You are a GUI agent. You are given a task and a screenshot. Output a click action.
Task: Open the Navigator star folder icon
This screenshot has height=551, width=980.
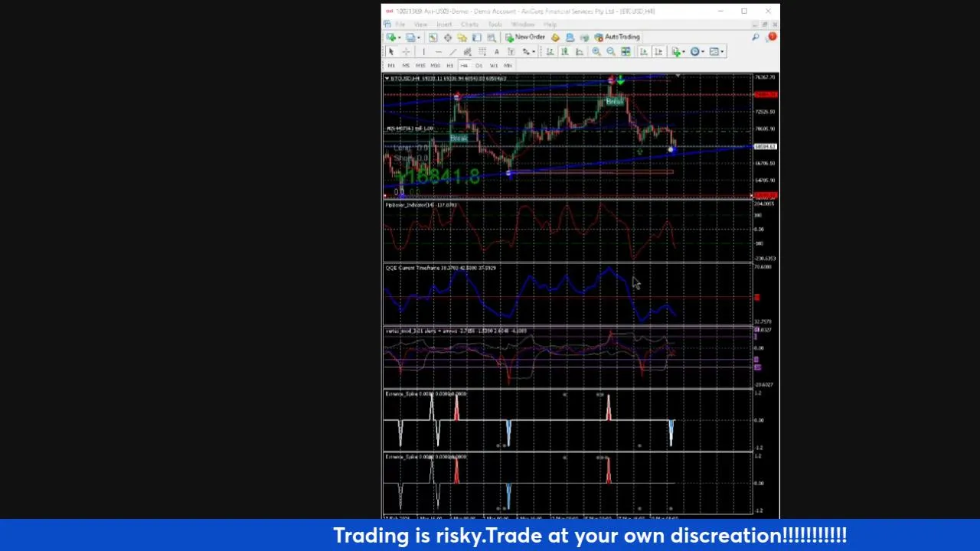coord(462,37)
